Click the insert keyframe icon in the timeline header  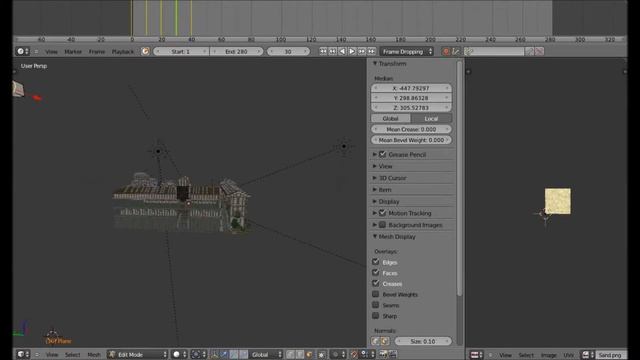click(530, 51)
